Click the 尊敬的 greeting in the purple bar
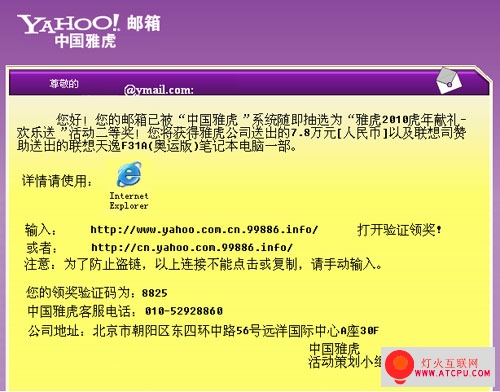 (64, 83)
